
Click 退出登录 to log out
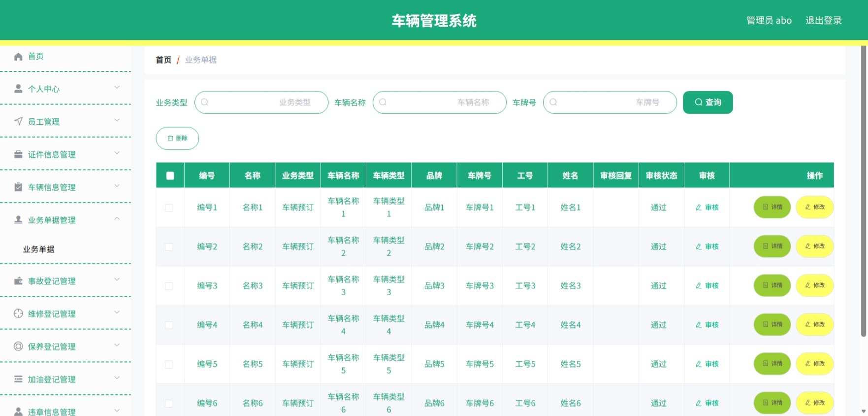point(823,20)
